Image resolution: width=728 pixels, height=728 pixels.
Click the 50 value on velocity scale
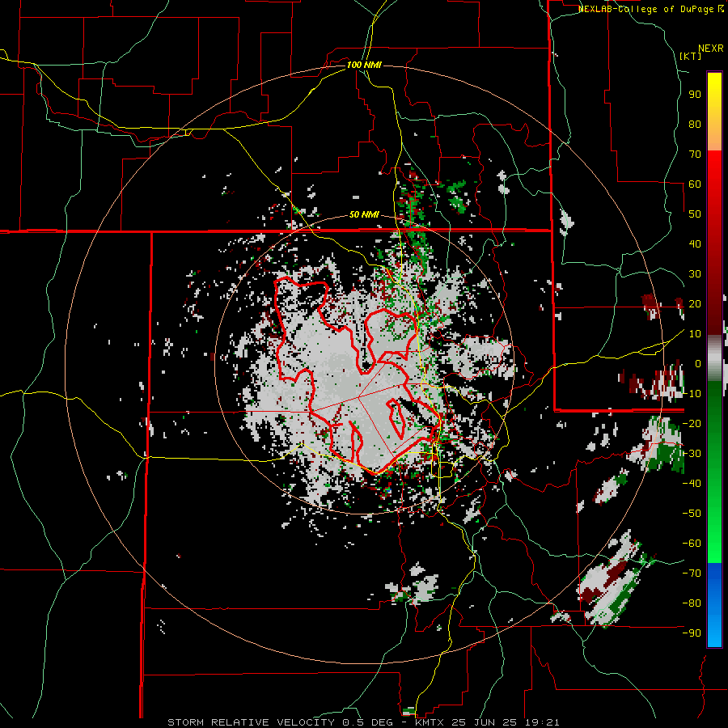[695, 214]
